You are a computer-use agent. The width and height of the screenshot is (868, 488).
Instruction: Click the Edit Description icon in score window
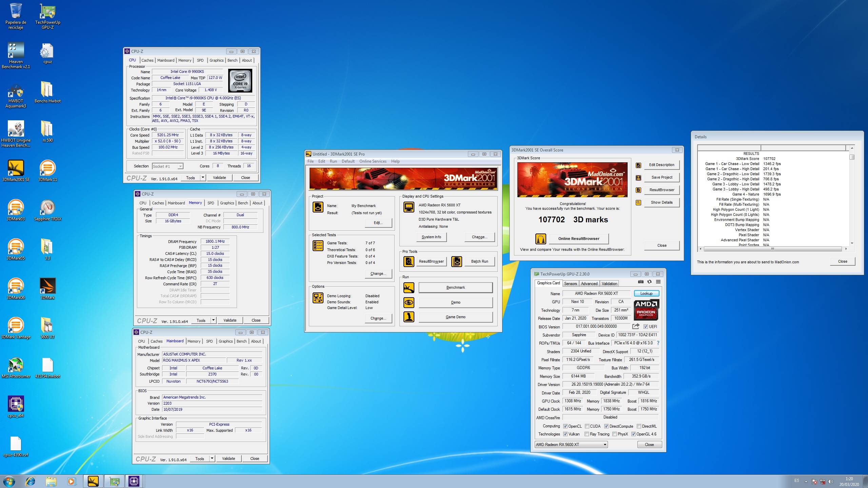tap(638, 165)
